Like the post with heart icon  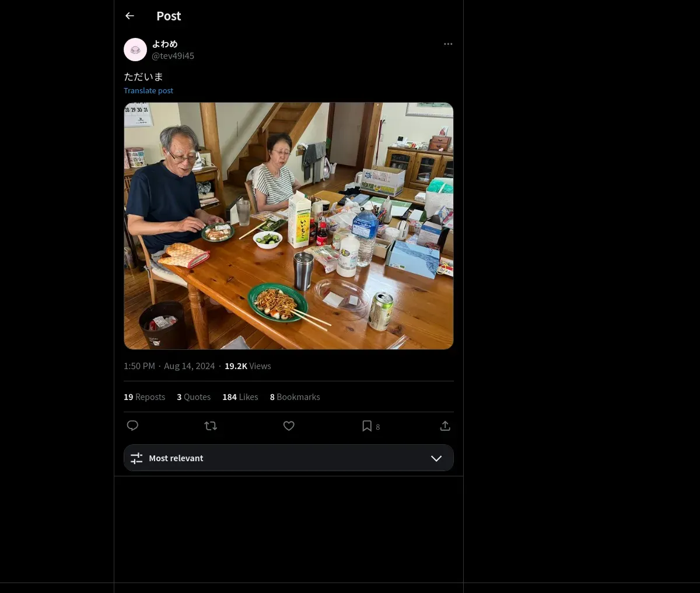(289, 426)
